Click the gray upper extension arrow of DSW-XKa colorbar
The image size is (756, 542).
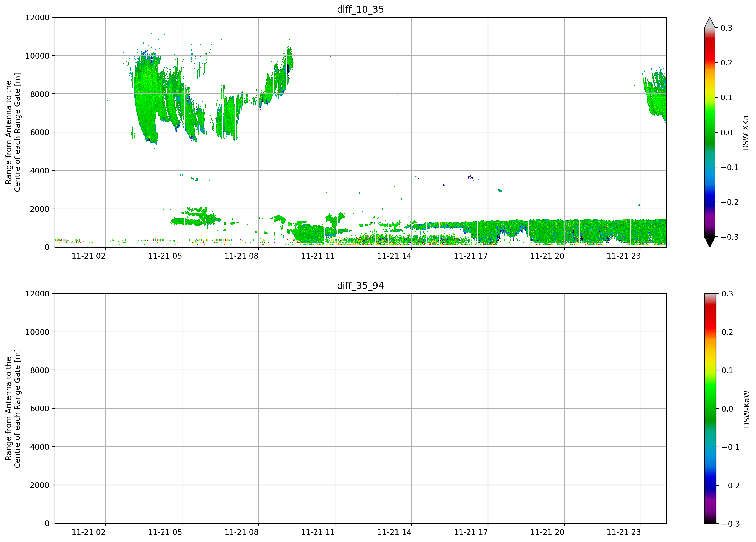click(x=710, y=23)
